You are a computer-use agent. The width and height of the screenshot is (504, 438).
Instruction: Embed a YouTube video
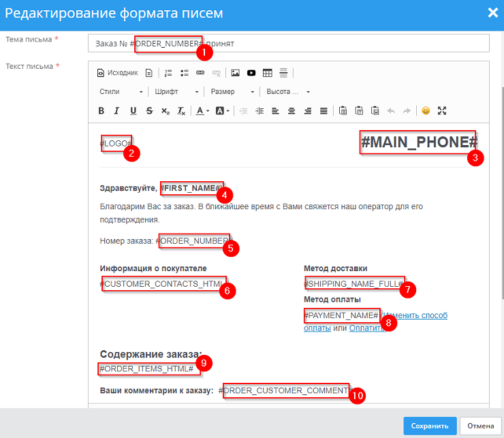[x=251, y=72]
